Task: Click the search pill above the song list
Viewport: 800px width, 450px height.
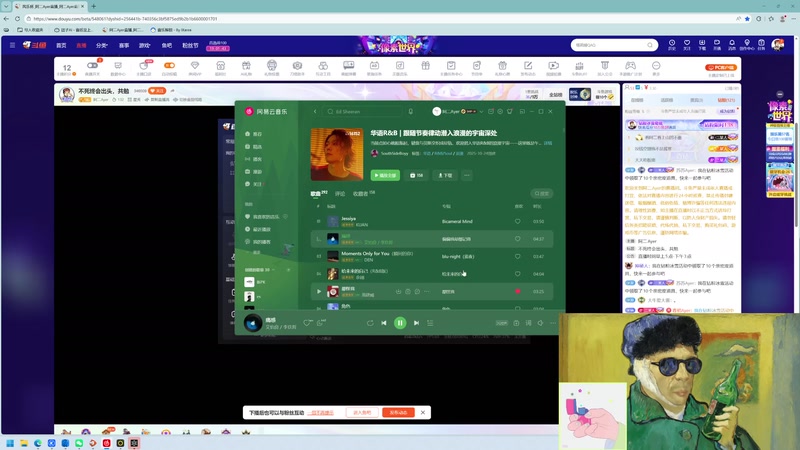Action: click(x=541, y=193)
